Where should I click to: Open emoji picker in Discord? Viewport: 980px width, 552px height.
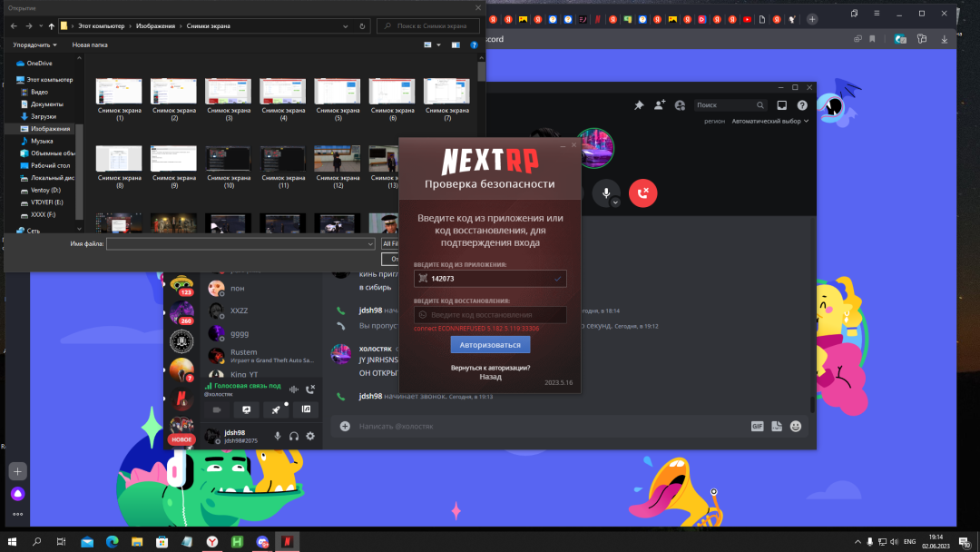tap(796, 427)
